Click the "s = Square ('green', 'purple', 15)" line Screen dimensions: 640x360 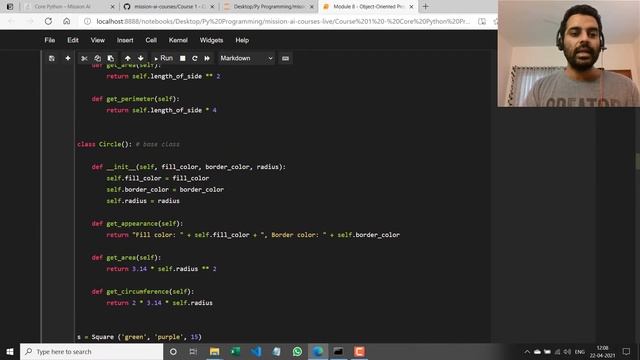tap(139, 337)
